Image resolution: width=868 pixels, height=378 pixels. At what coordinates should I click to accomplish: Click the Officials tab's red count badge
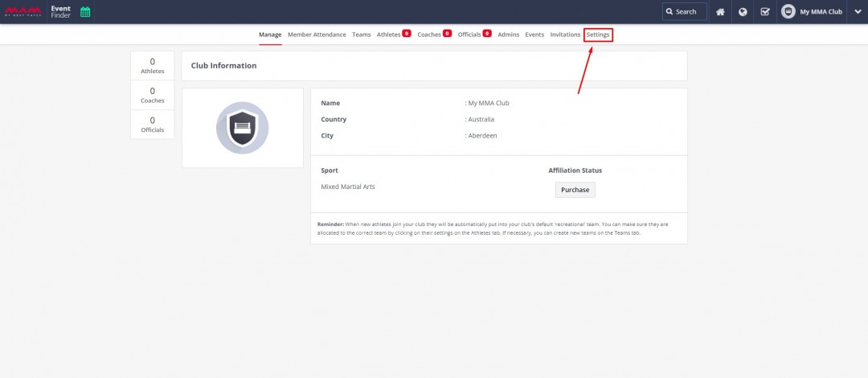(487, 33)
